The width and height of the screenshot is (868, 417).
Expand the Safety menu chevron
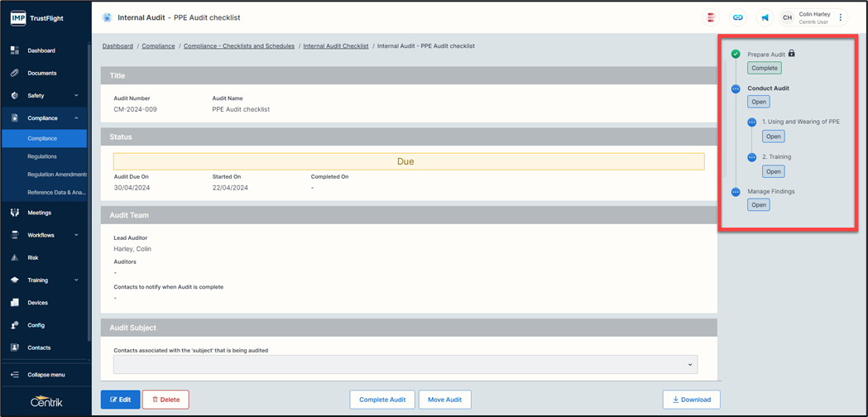point(76,96)
